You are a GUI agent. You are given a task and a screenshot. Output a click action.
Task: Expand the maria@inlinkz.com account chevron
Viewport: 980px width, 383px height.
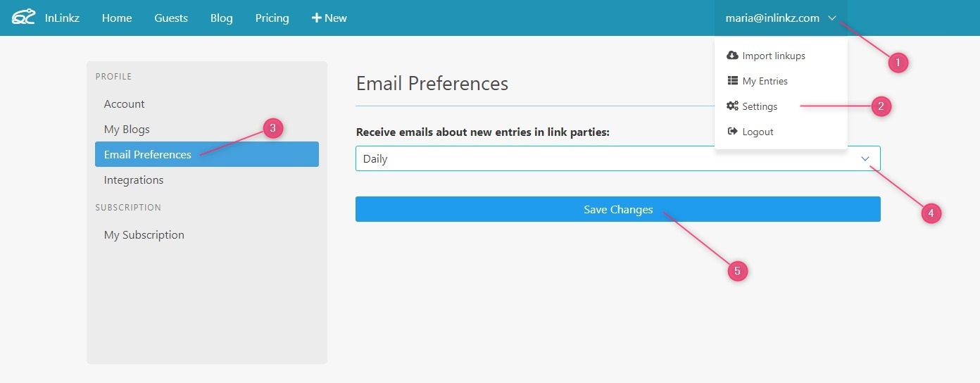(832, 18)
